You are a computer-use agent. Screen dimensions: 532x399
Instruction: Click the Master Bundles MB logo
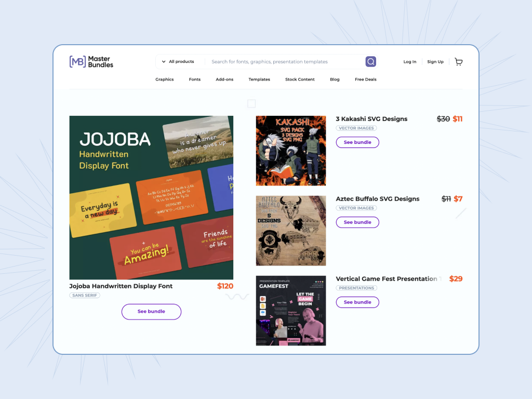91,62
